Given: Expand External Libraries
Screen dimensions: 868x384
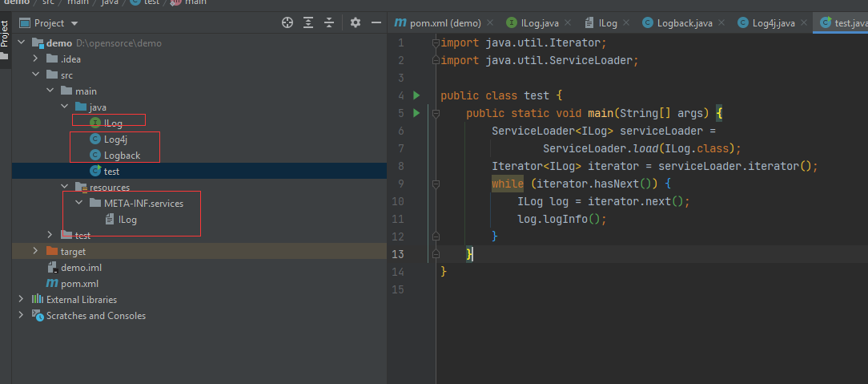Looking at the screenshot, I should (21, 300).
